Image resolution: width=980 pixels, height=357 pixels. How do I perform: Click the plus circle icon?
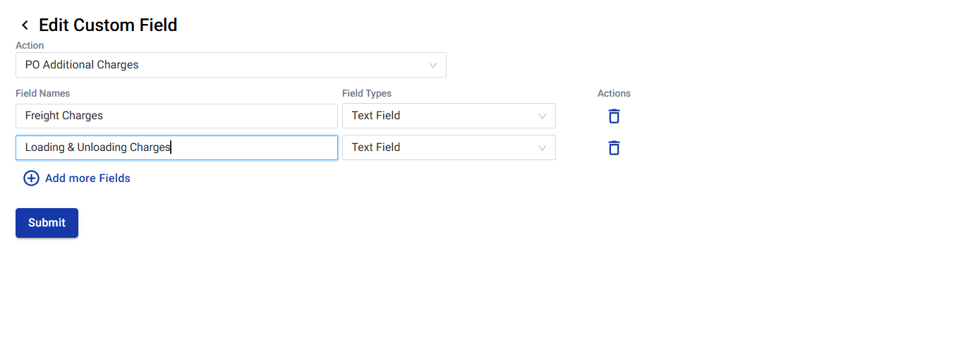(x=32, y=178)
